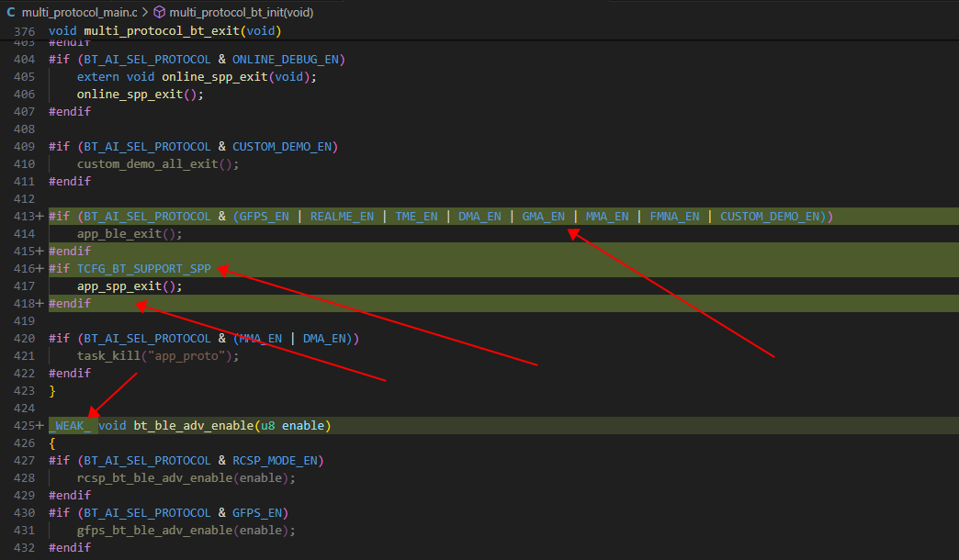Click #endif on line 418

(x=70, y=304)
